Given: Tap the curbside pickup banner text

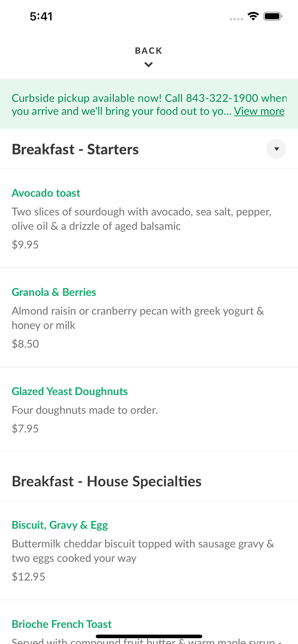Looking at the screenshot, I should click(x=149, y=104).
